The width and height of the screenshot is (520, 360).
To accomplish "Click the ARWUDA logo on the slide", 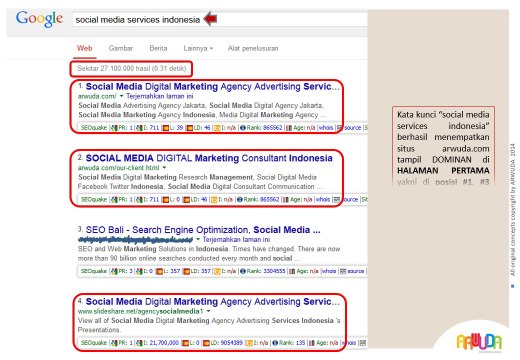I will 479,342.
